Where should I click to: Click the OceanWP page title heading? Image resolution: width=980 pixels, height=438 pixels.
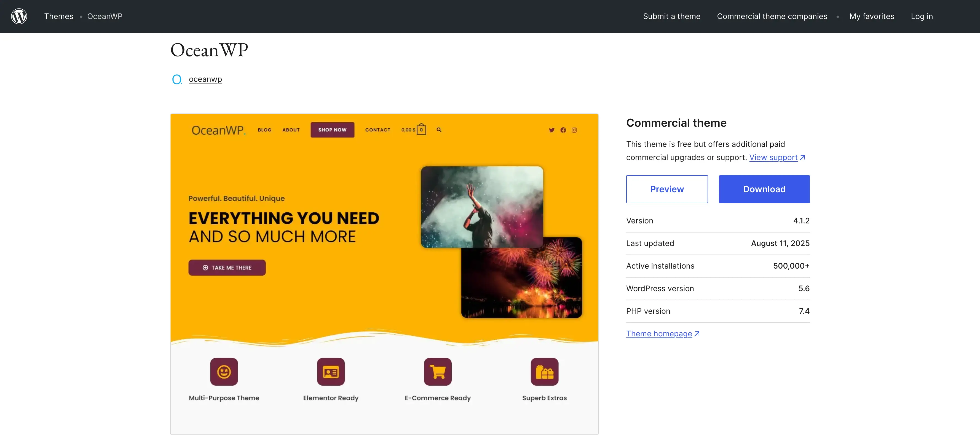coord(209,50)
